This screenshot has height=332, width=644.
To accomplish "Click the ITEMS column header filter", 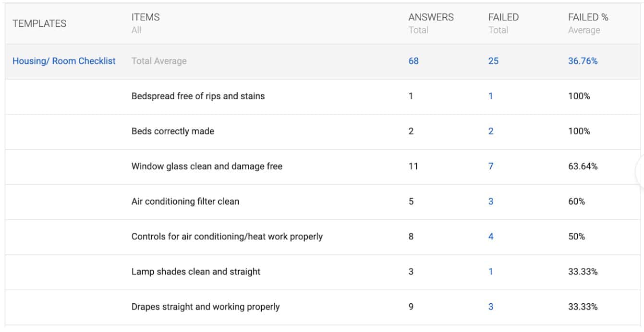I will pyautogui.click(x=146, y=23).
